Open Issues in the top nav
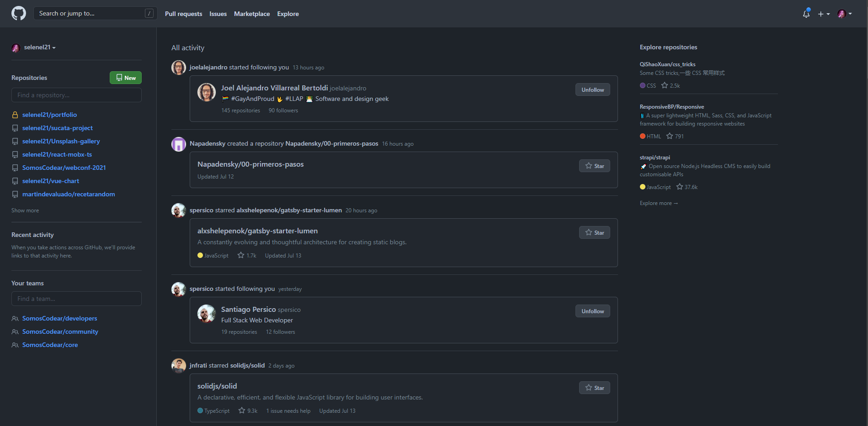868x426 pixels. tap(218, 14)
